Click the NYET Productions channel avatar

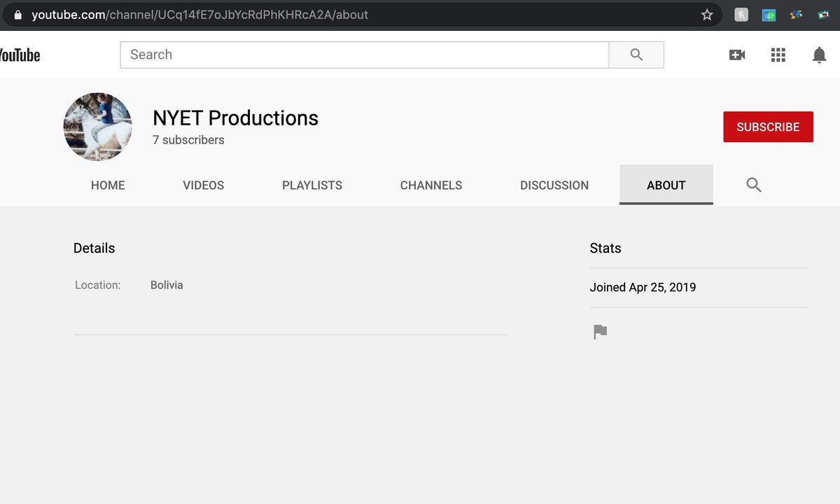point(98,127)
